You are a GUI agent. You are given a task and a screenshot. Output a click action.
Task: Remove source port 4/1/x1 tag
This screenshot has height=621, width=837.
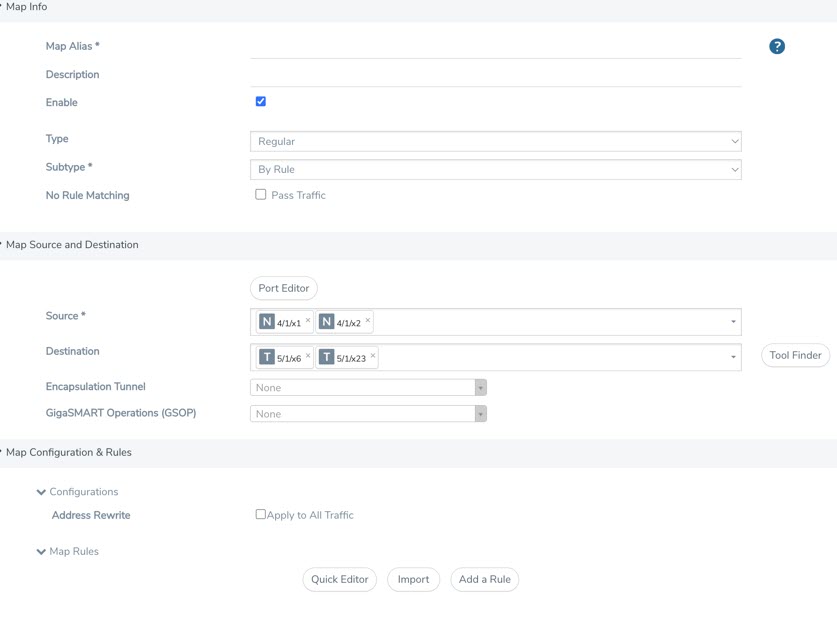[308, 321]
